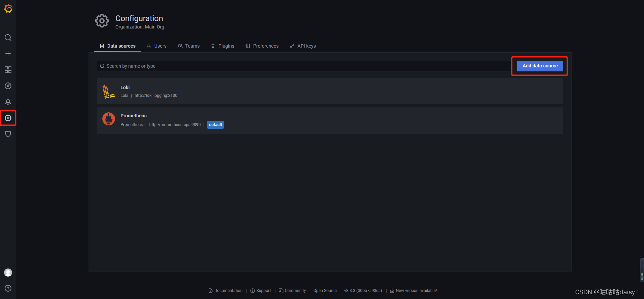Image resolution: width=644 pixels, height=299 pixels.
Task: Open the API keys tab
Action: click(x=303, y=46)
